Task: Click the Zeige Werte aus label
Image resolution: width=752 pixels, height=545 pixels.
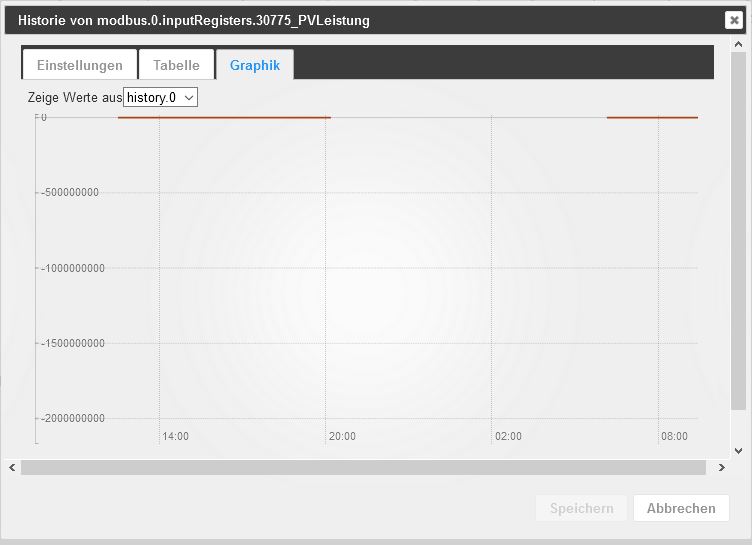Action: pyautogui.click(x=75, y=97)
